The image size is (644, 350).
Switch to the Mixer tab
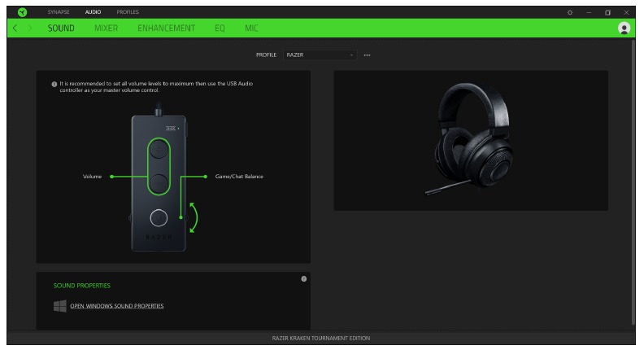[106, 28]
